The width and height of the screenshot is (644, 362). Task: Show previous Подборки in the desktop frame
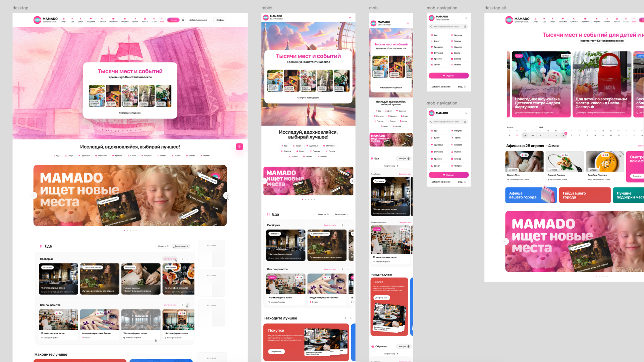coord(182,259)
